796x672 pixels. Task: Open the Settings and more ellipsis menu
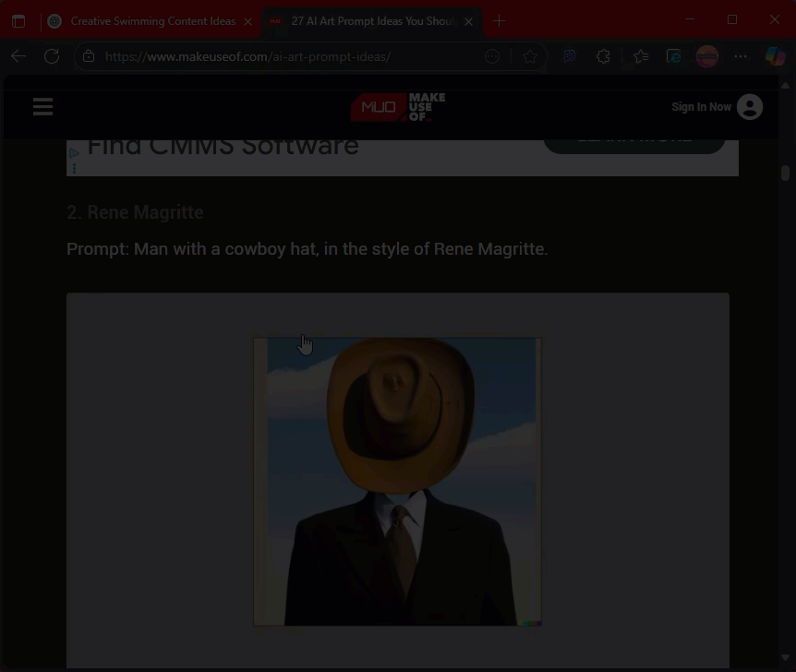[x=741, y=56]
